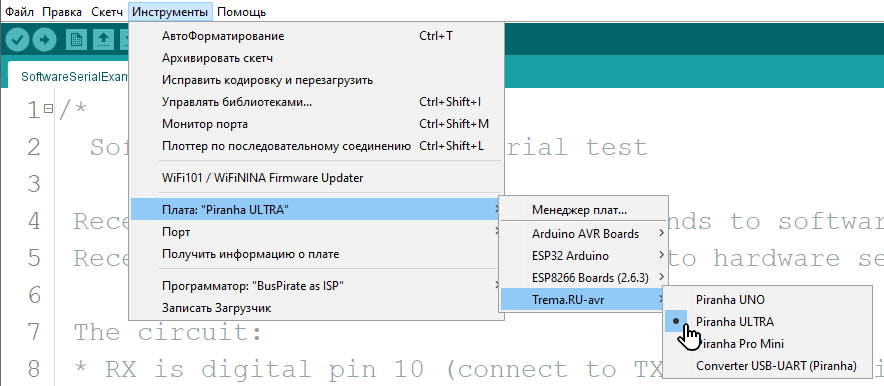884x386 pixels.
Task: Open the Скетч menu
Action: [107, 12]
